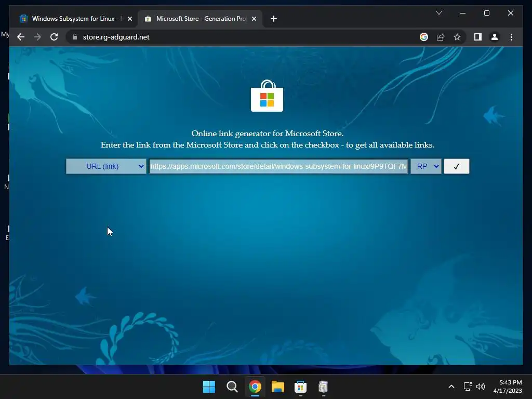This screenshot has width=532, height=399.
Task: Minimize the Chrome window
Action: click(x=463, y=13)
